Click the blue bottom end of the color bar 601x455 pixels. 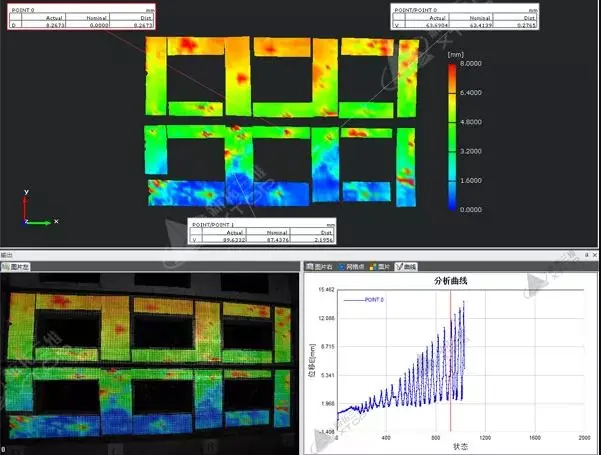click(452, 204)
